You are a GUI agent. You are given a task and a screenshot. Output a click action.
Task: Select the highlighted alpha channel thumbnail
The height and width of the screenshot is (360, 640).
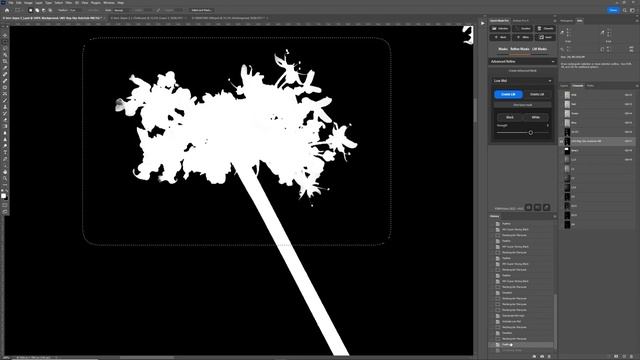coord(567,141)
